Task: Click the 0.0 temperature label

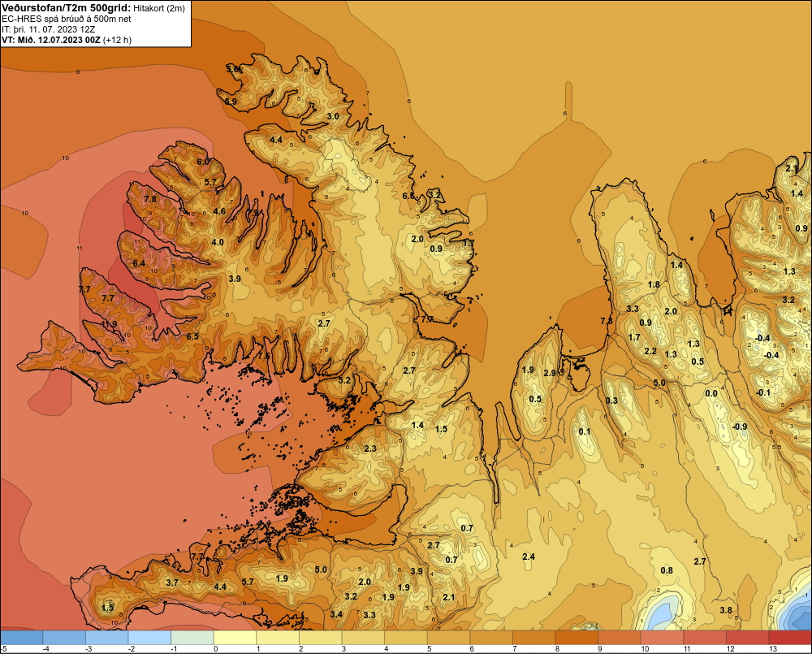Action: click(711, 393)
